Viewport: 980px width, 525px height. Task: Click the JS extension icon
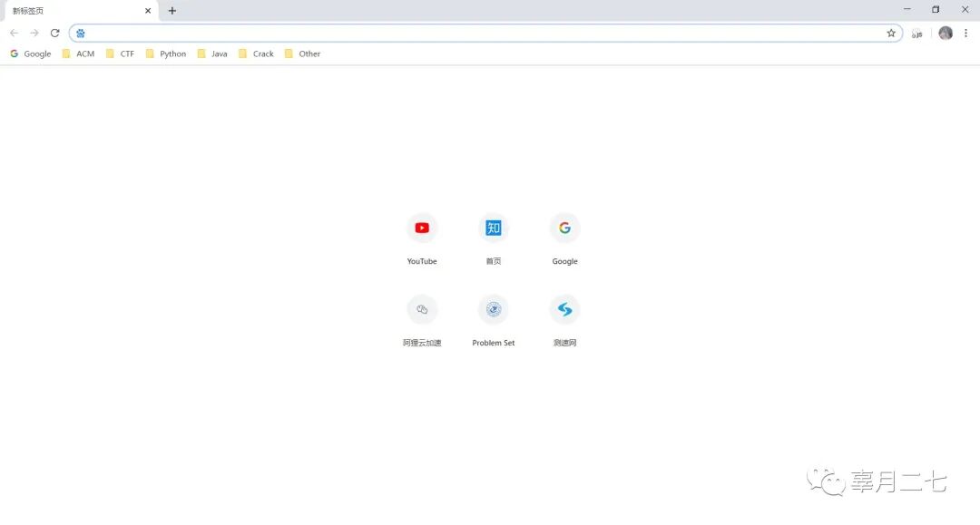(916, 33)
